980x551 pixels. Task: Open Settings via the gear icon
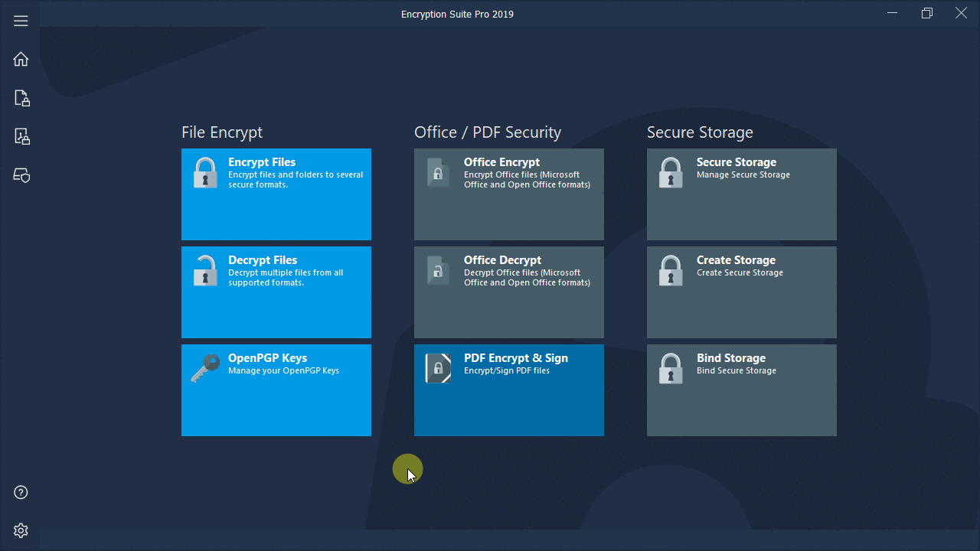(x=21, y=530)
